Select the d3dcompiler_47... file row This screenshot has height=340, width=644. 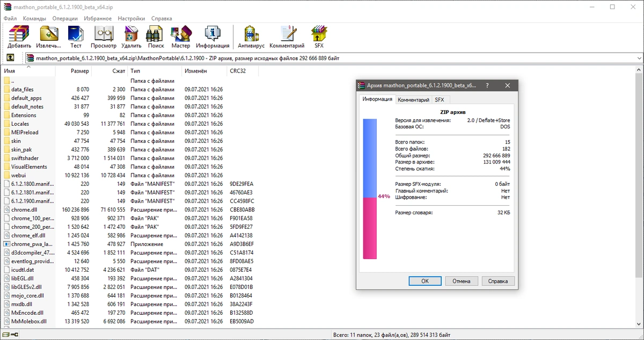129,252
